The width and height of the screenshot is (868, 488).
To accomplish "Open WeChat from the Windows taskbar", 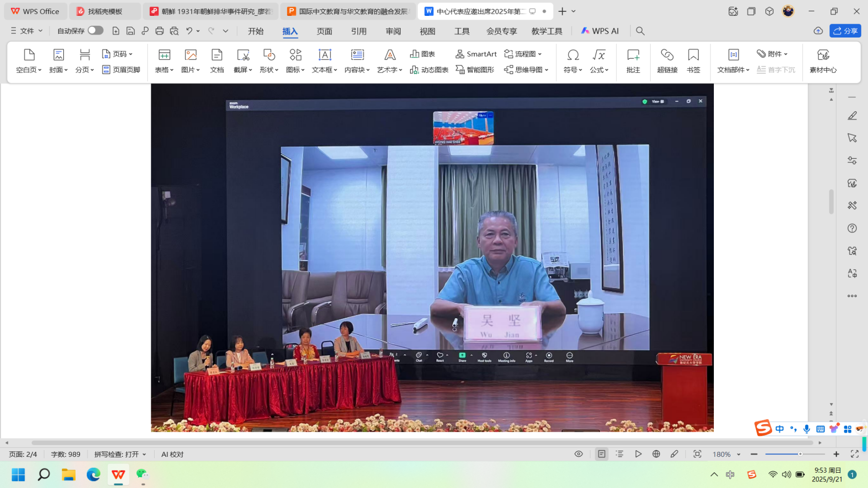I will (143, 475).
